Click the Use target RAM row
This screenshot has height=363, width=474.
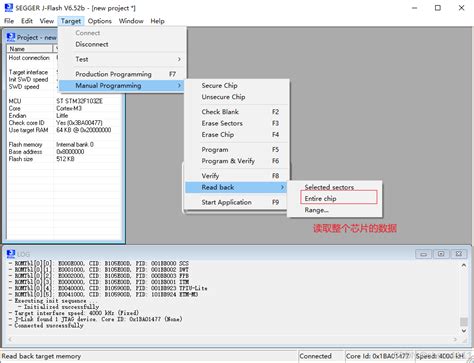click(64, 130)
